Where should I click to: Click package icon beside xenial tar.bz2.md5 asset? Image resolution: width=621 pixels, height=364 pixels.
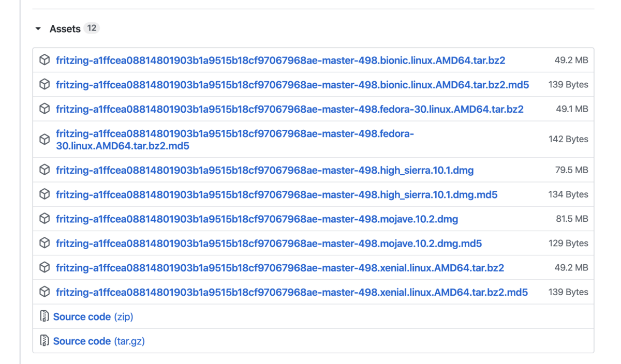click(x=45, y=292)
